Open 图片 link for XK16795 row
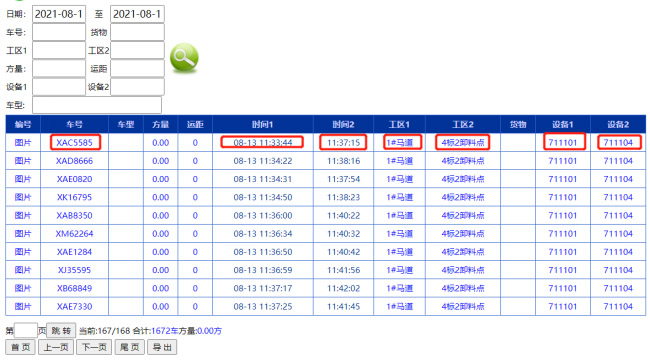650x364 pixels. [x=23, y=197]
